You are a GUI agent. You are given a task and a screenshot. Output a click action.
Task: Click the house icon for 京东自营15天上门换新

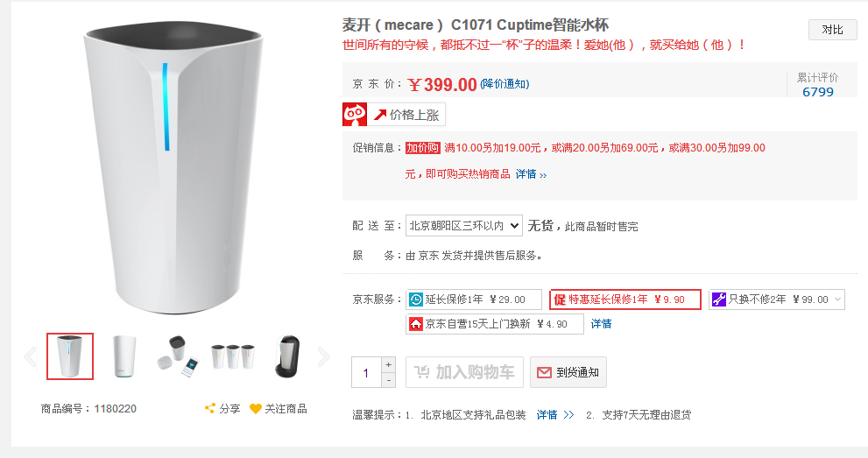coord(416,324)
